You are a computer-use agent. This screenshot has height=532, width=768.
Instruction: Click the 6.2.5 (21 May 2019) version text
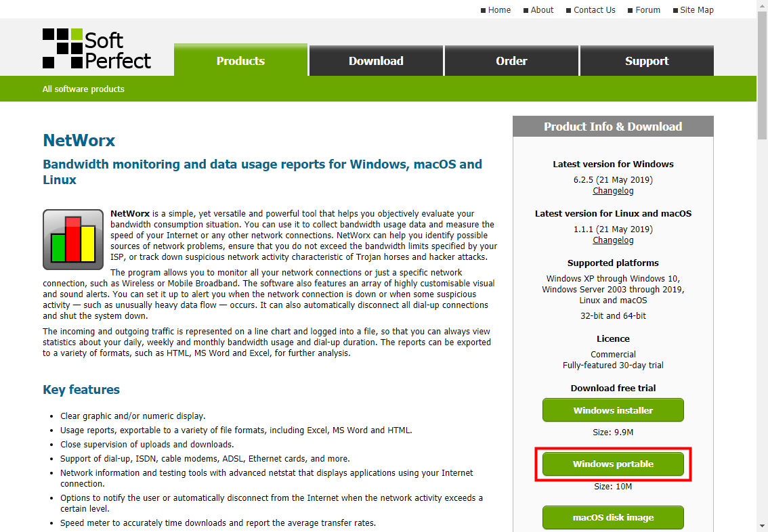pos(613,179)
